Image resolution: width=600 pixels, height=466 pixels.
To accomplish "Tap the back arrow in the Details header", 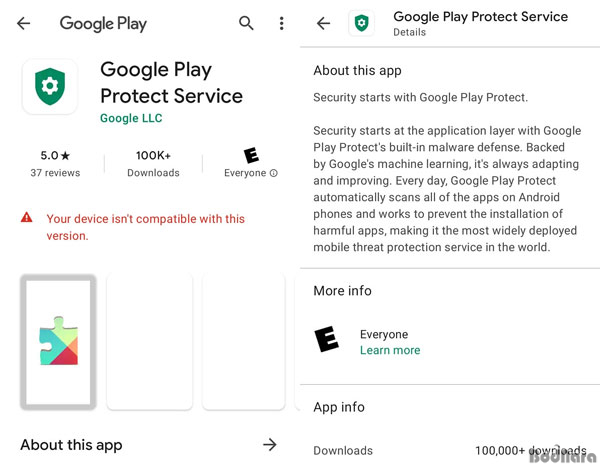I will coord(323,23).
